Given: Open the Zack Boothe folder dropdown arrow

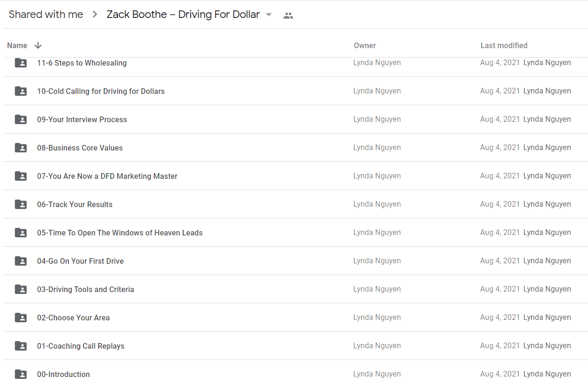Looking at the screenshot, I should coord(269,15).
